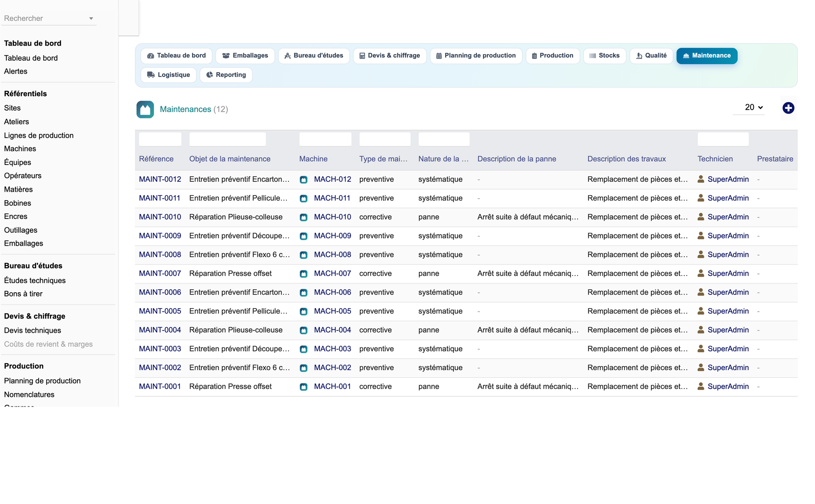Switch to the Bureau d'études tab
The image size is (815, 504).
click(314, 56)
